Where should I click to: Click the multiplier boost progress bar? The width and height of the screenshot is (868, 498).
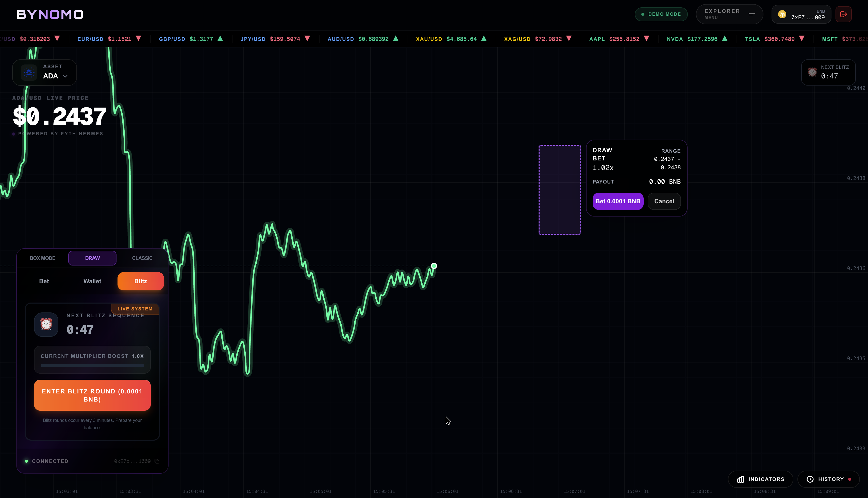(x=92, y=366)
